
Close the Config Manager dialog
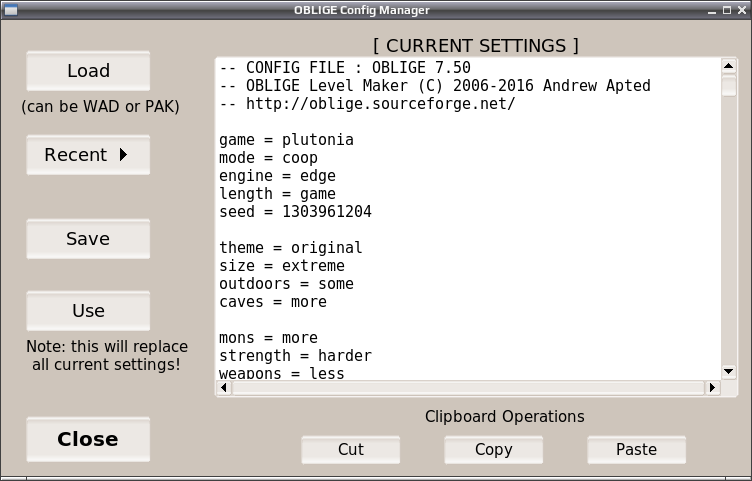[x=88, y=439]
